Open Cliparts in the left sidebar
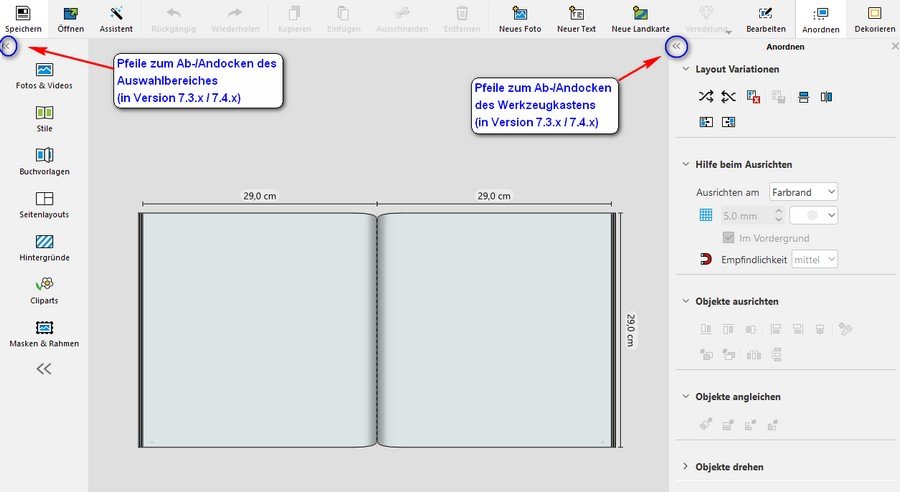900x492 pixels. pyautogui.click(x=44, y=284)
